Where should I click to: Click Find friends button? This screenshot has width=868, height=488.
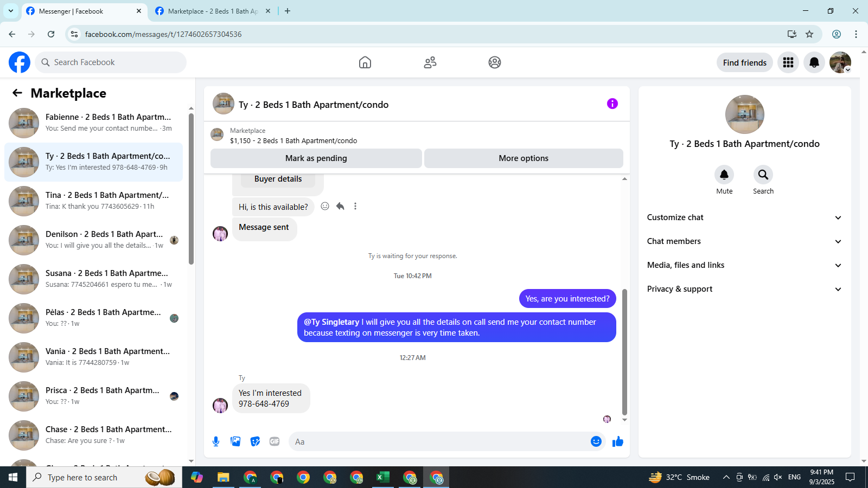(745, 62)
